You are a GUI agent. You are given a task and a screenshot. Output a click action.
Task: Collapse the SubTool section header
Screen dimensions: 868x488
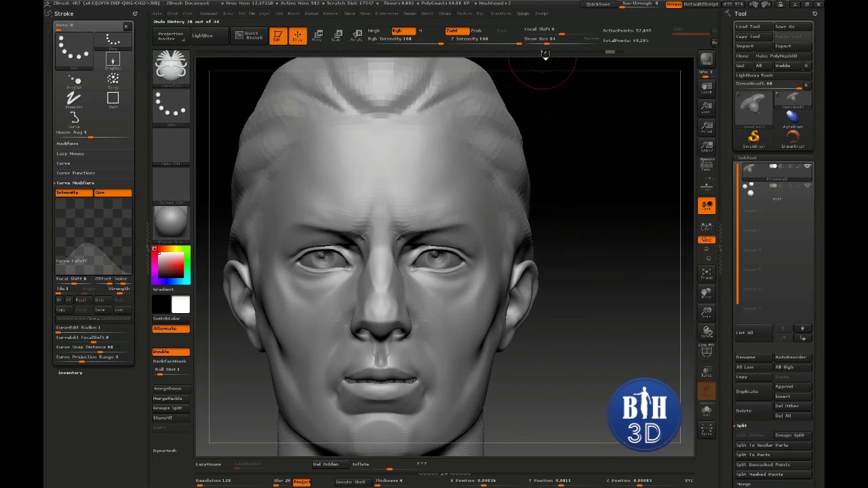[747, 158]
